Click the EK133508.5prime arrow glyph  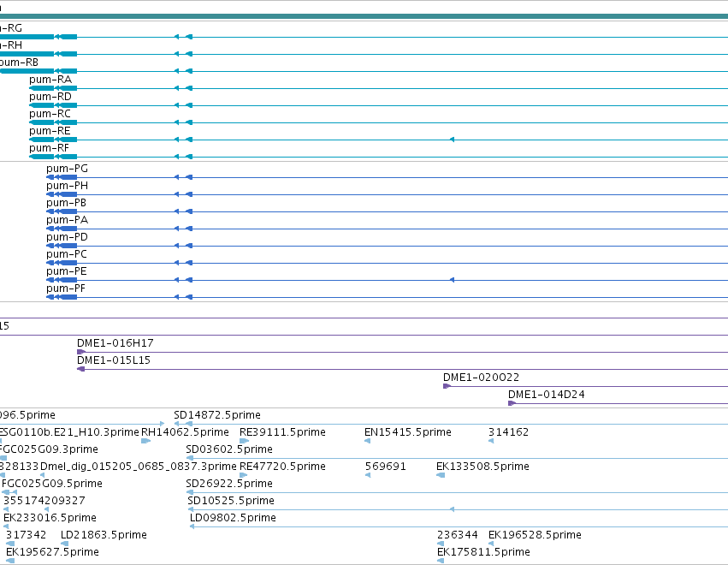coord(441,475)
